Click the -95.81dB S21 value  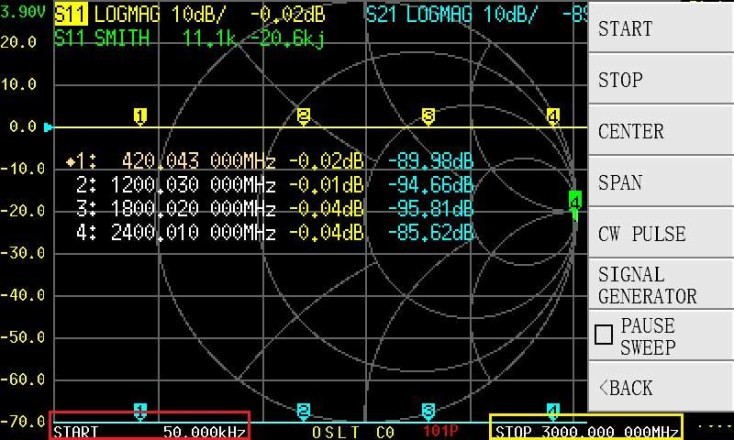click(431, 208)
